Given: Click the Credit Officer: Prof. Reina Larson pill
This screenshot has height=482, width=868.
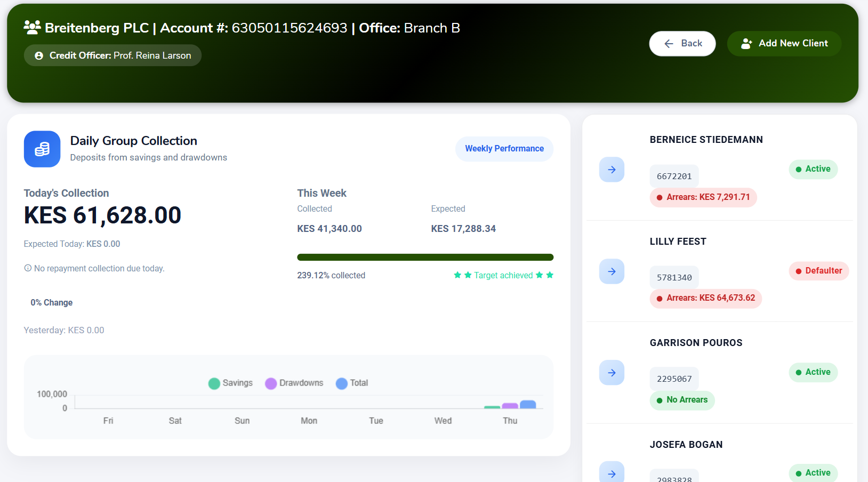Looking at the screenshot, I should [x=112, y=55].
